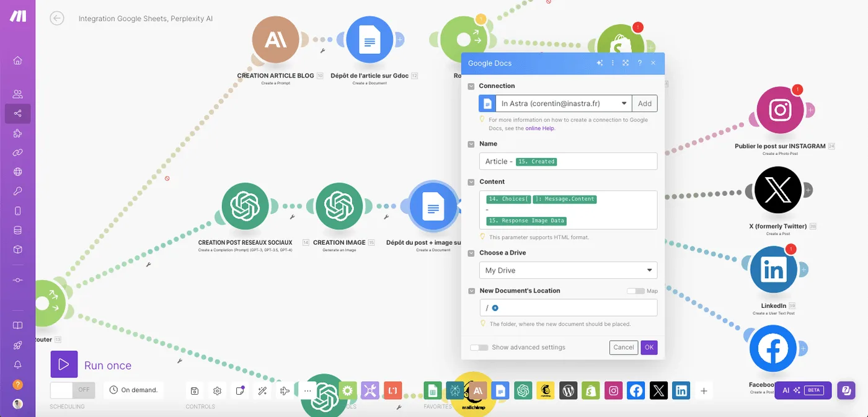Image resolution: width=868 pixels, height=417 pixels.
Task: Click the Explain flow airplane icon
Action: [285, 391]
